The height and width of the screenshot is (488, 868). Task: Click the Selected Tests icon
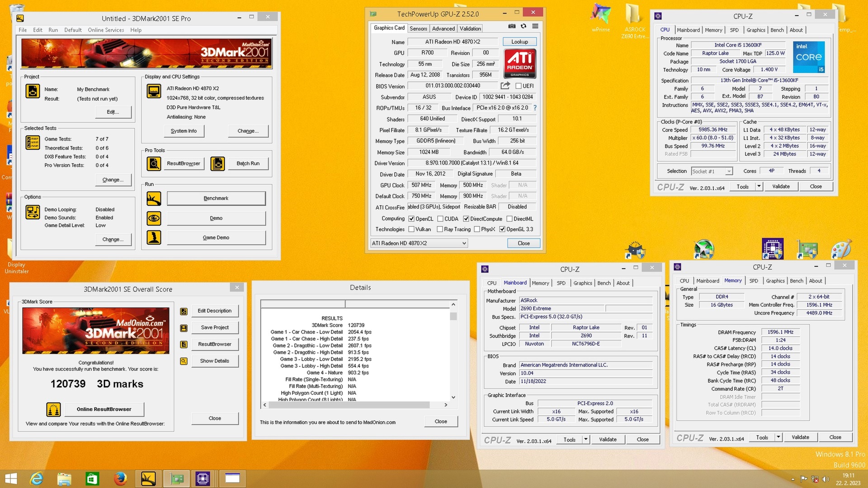(33, 142)
